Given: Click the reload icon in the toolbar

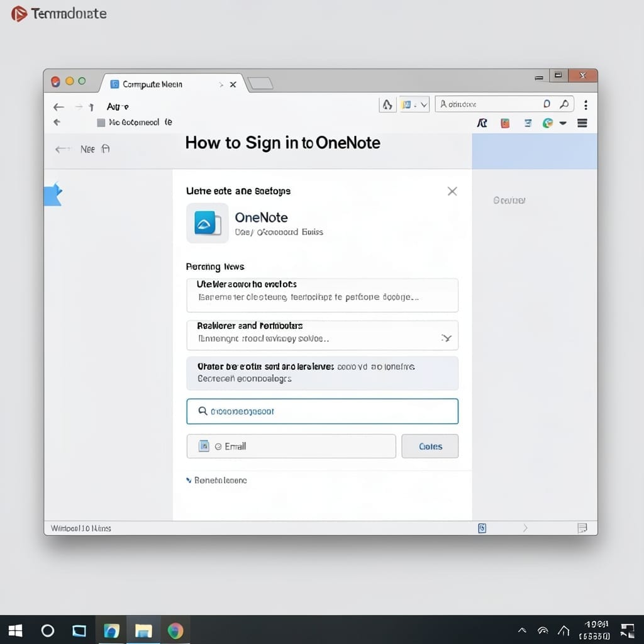Looking at the screenshot, I should (91, 107).
